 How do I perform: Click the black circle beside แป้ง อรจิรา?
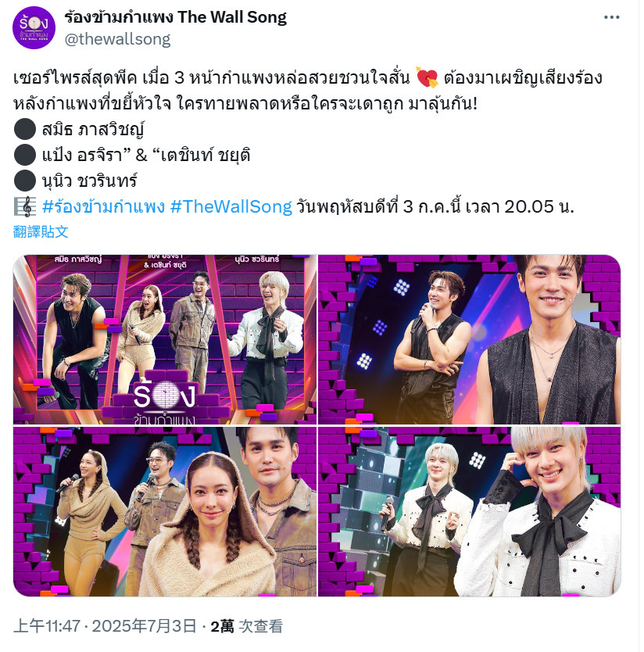[25, 155]
